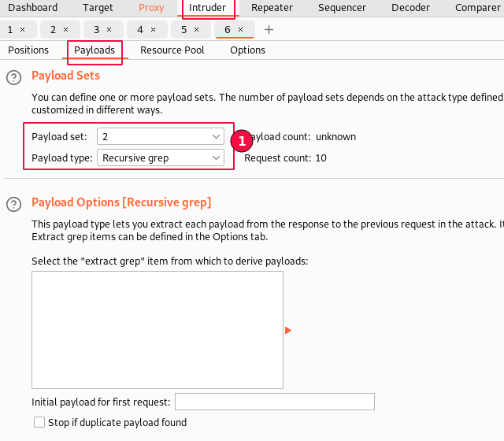
Task: Click the orange arrow beside the grep list
Action: pyautogui.click(x=288, y=330)
